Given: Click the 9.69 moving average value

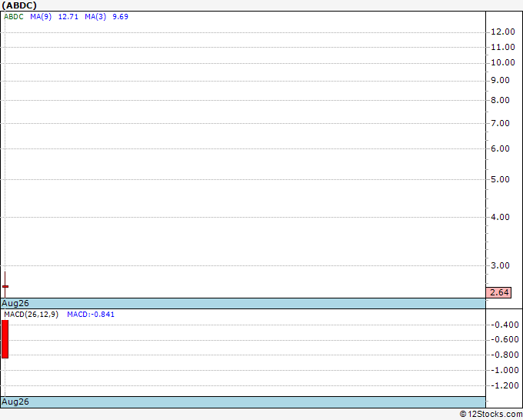Looking at the screenshot, I should (121, 17).
